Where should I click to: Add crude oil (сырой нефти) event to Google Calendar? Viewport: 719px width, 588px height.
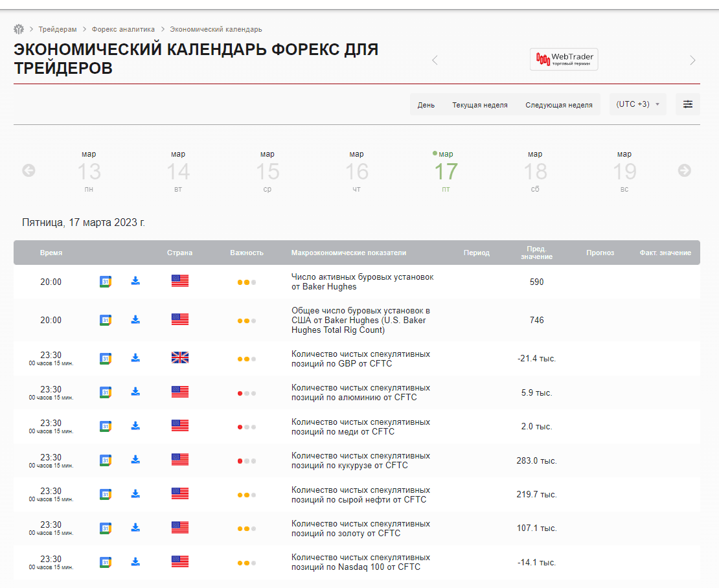coord(106,494)
